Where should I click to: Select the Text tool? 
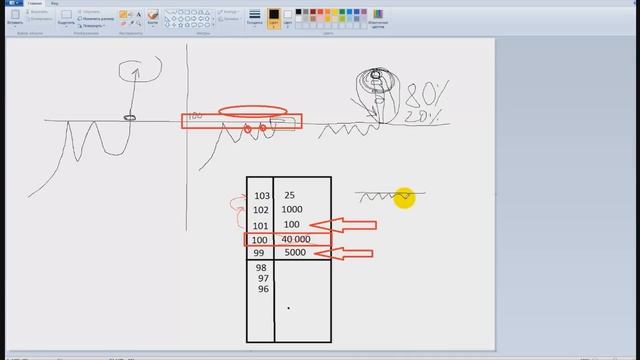click(x=139, y=14)
